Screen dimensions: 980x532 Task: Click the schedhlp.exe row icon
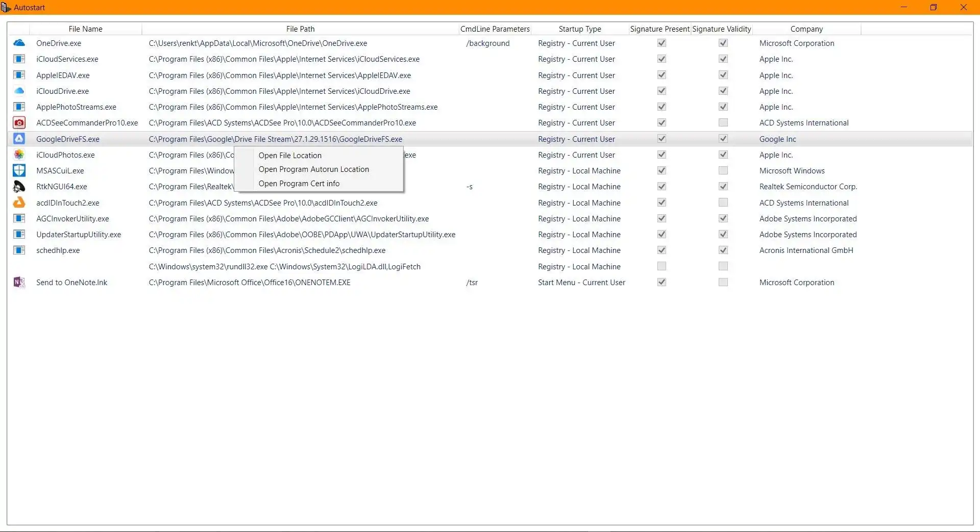19,250
